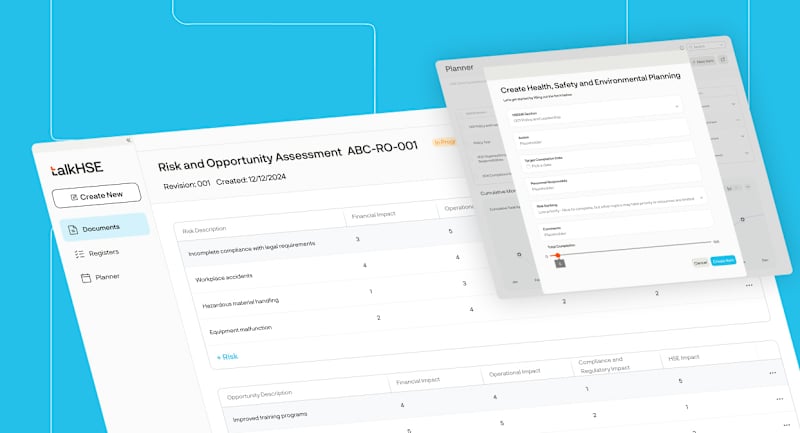The width and height of the screenshot is (800, 433).
Task: Click the talkHSE logo in the sidebar
Action: pos(77,168)
